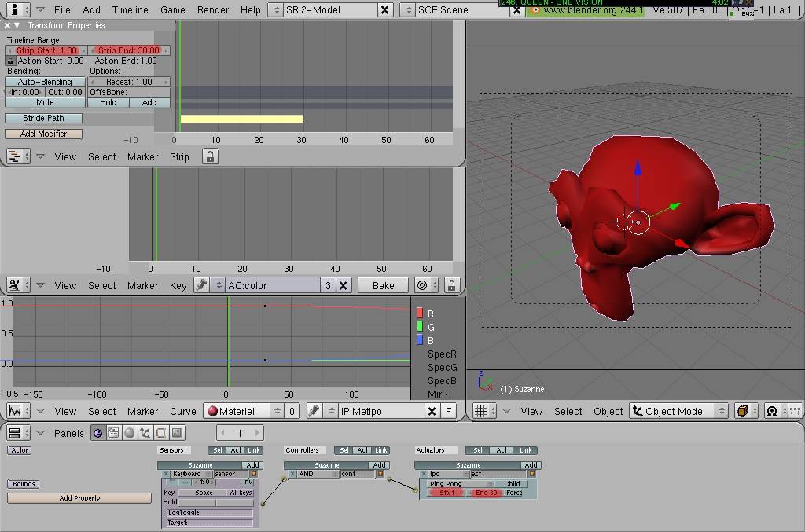This screenshot has height=532, width=805.
Task: Open the Shading context sphere icon
Action: [130, 433]
